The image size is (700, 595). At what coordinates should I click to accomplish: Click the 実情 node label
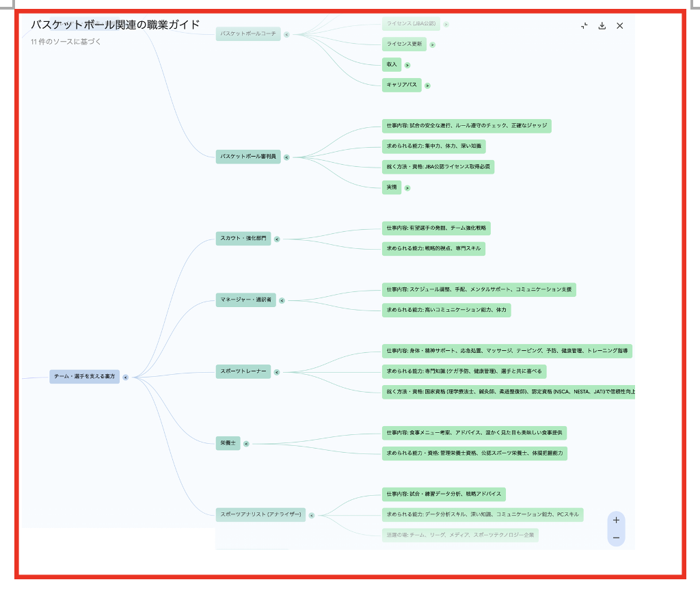(x=392, y=187)
